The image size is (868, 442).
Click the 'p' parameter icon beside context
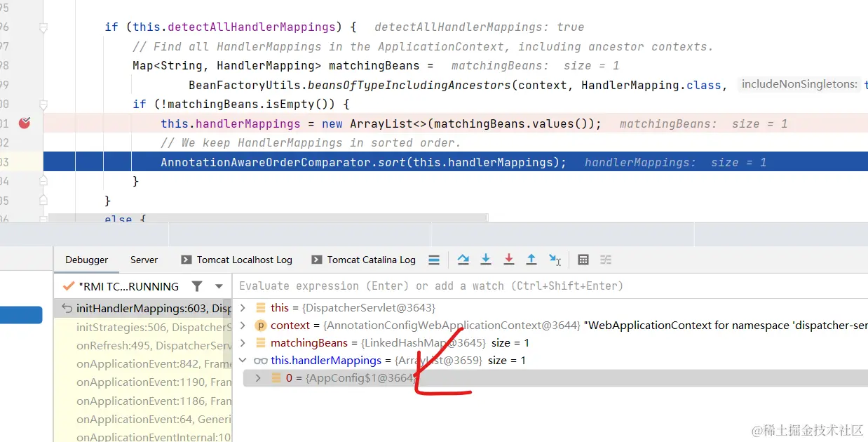pyautogui.click(x=261, y=326)
